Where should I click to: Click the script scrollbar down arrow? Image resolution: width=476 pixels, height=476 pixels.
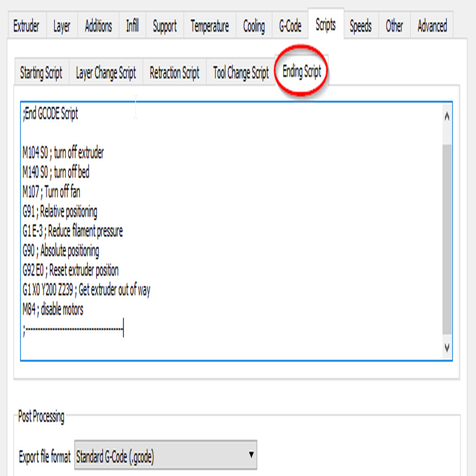[447, 347]
